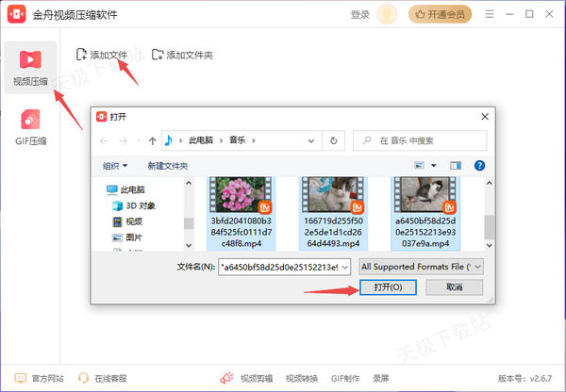Open file dialog help
Image resolution: width=566 pixels, height=392 pixels.
[479, 166]
